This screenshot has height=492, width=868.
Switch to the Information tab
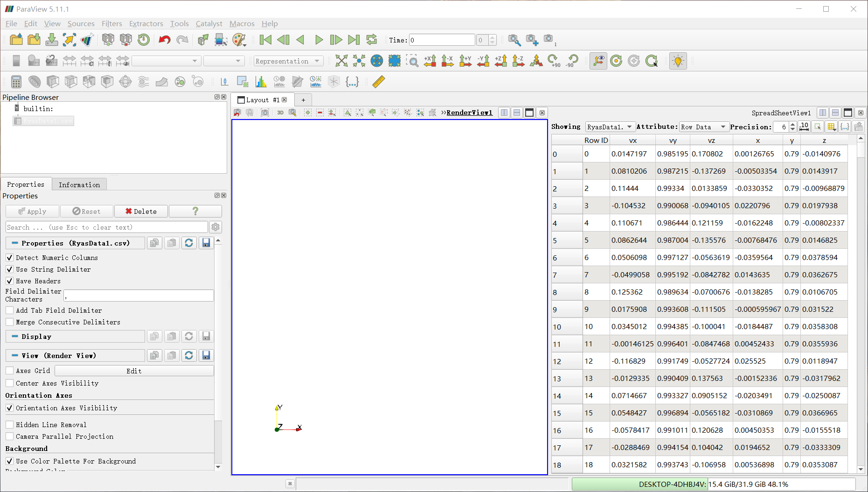[79, 185]
